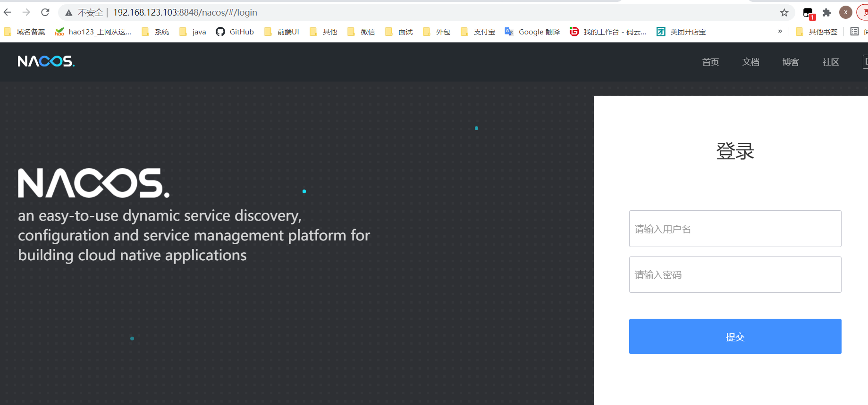Open the 社区 navigation item
This screenshot has height=405, width=868.
[831, 62]
